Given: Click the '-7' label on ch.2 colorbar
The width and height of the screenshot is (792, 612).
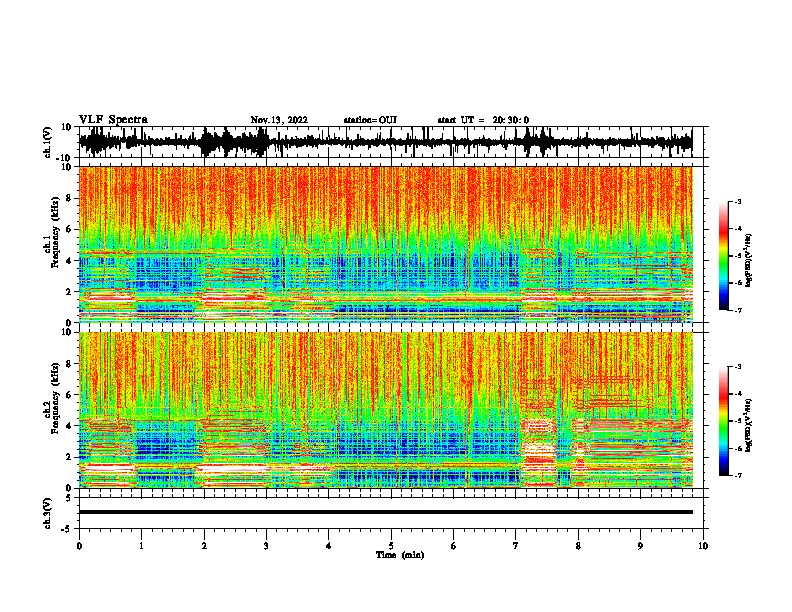Looking at the screenshot, I should 737,475.
